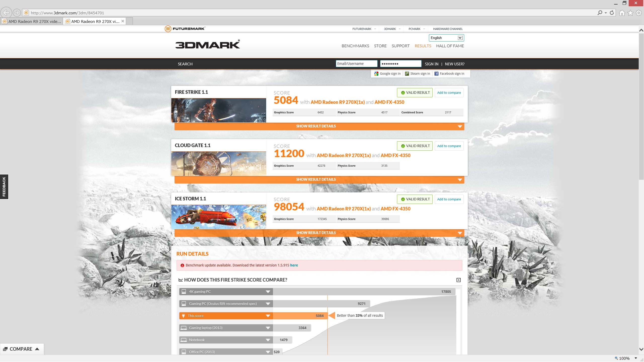This screenshot has width=644, height=362.
Task: Click the Facebook sign in icon
Action: point(436,74)
